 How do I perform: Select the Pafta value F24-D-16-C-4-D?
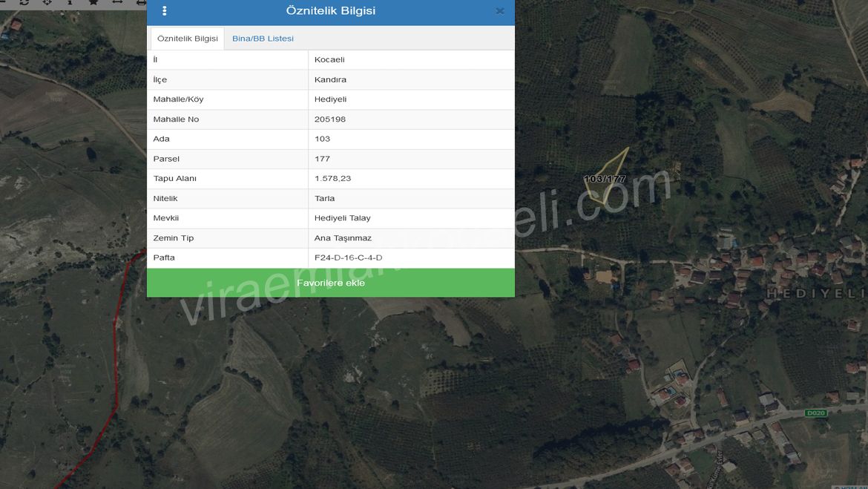coord(348,257)
